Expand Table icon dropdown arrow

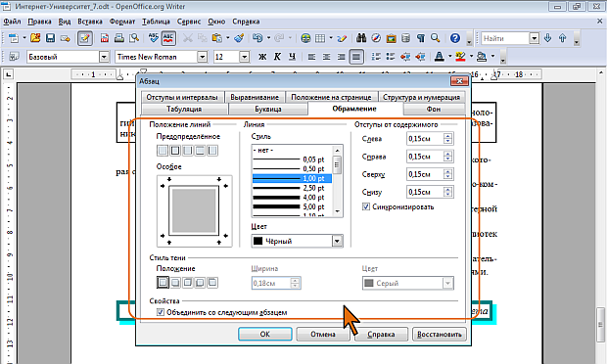331,38
